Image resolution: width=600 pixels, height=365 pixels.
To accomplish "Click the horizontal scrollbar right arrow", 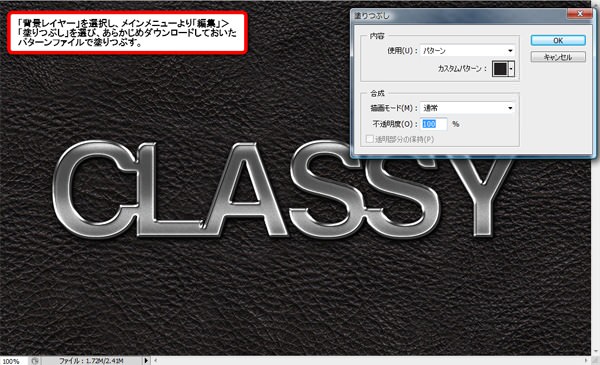I will (x=586, y=361).
